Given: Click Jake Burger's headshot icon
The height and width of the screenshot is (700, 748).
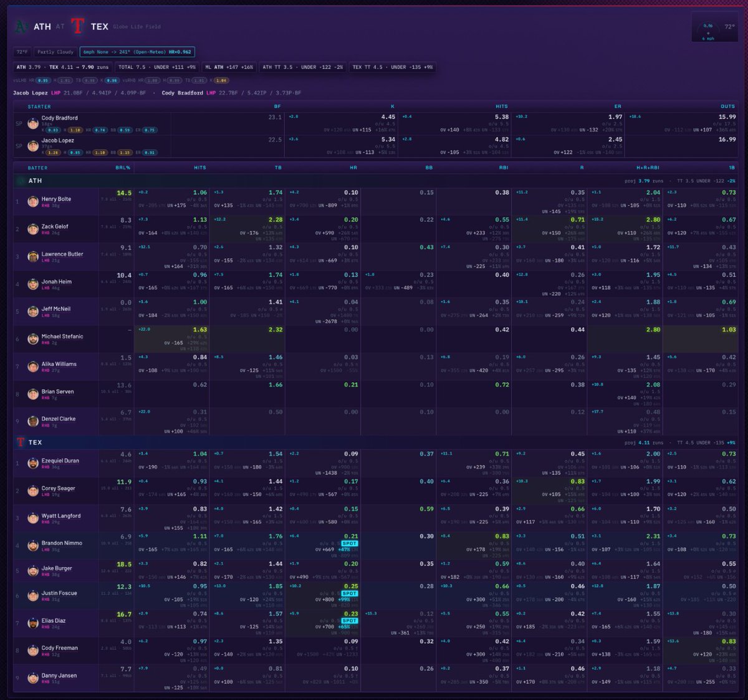Looking at the screenshot, I should click(x=33, y=571).
